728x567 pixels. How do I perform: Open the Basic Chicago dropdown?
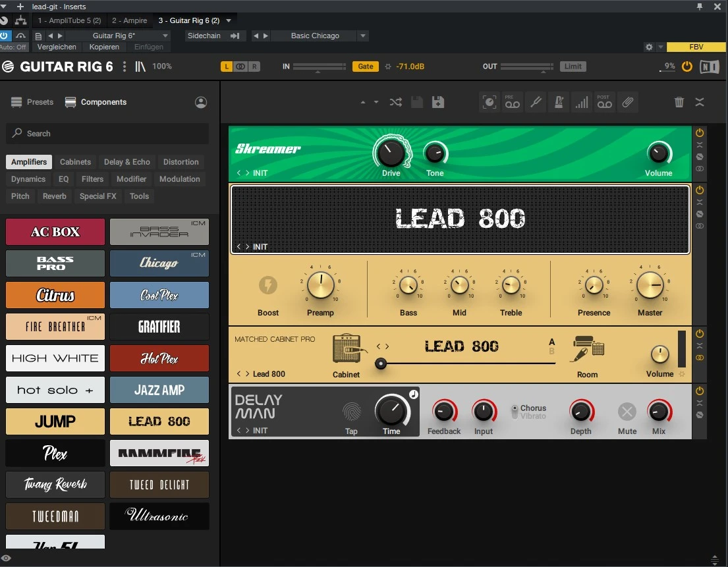[363, 36]
